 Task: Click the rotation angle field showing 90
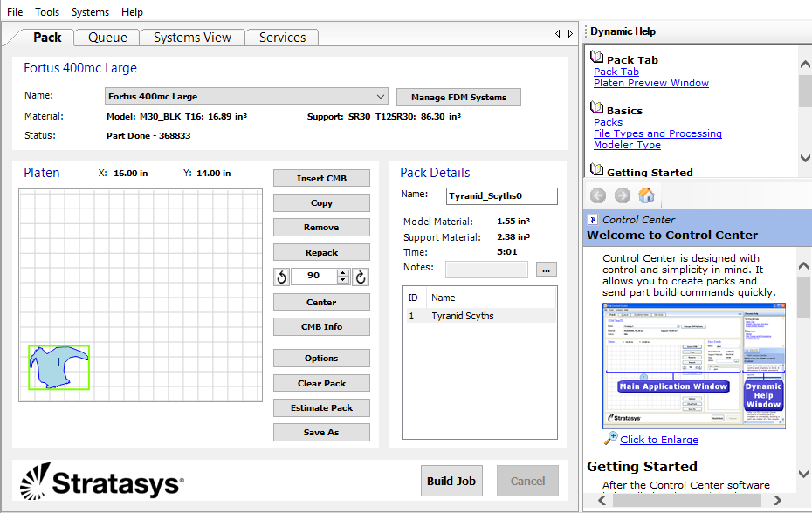(314, 276)
